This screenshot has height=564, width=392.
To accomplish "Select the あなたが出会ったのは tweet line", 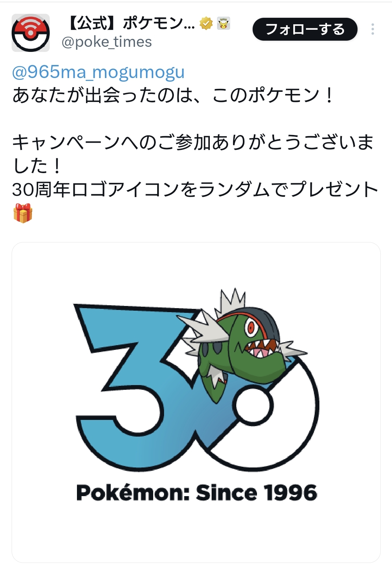I will pos(173,95).
